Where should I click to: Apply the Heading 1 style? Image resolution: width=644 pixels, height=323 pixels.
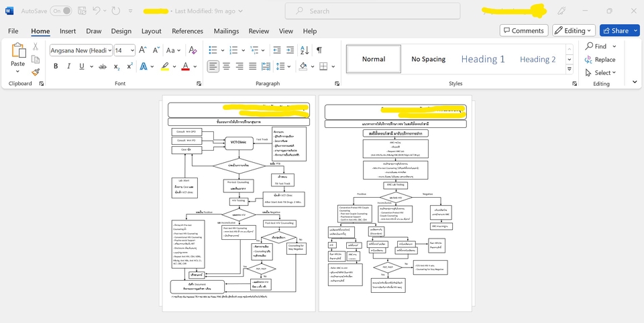pyautogui.click(x=483, y=59)
